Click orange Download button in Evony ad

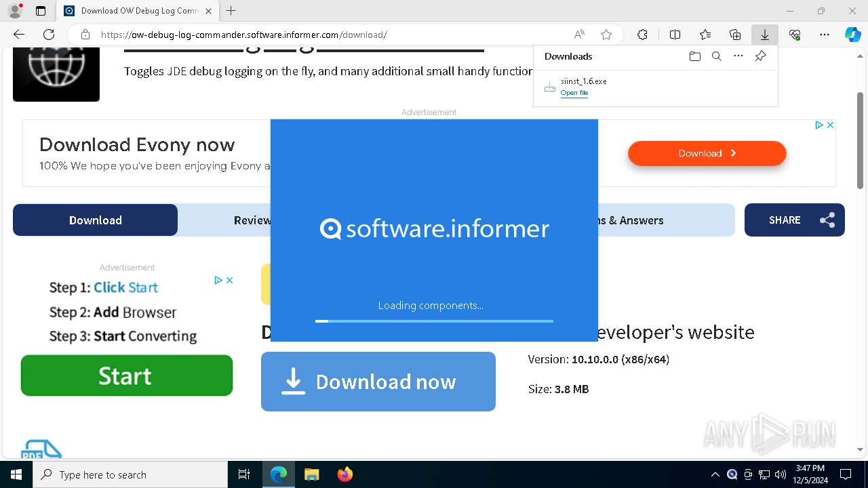pos(707,153)
